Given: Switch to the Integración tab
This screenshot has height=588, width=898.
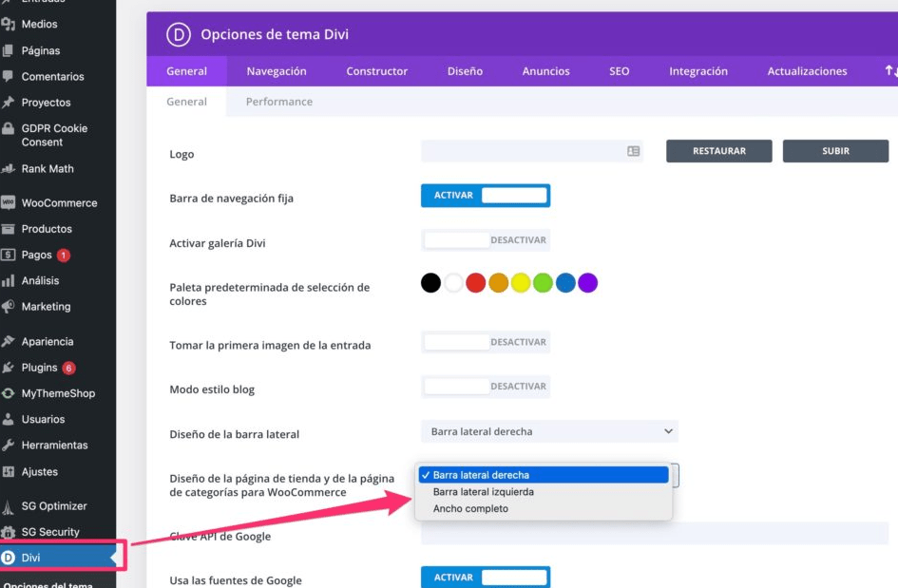Looking at the screenshot, I should point(698,71).
